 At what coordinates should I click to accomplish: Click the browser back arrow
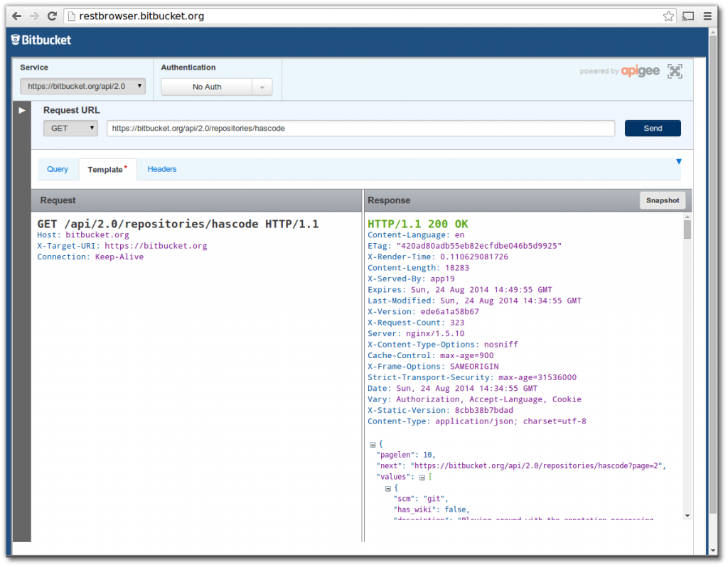17,15
